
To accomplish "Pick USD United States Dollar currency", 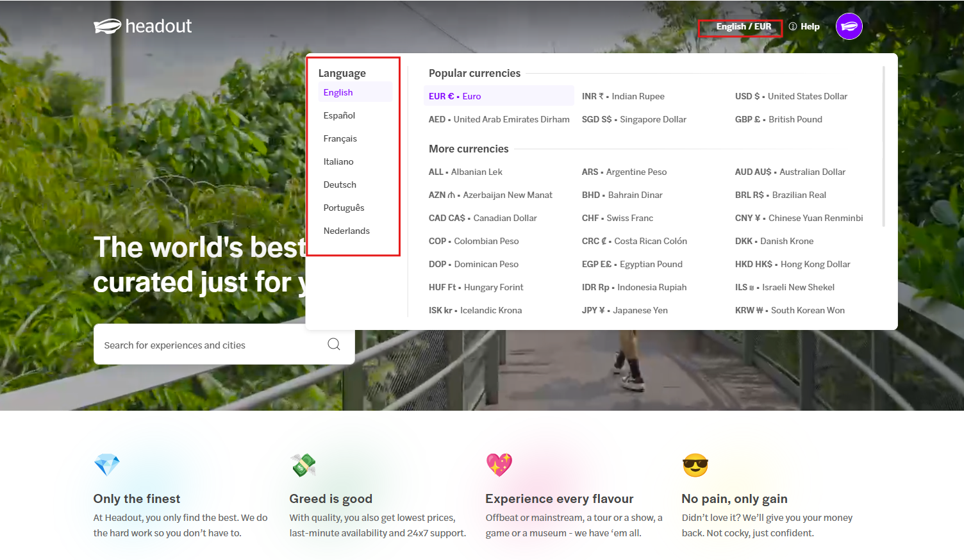I will pyautogui.click(x=790, y=96).
